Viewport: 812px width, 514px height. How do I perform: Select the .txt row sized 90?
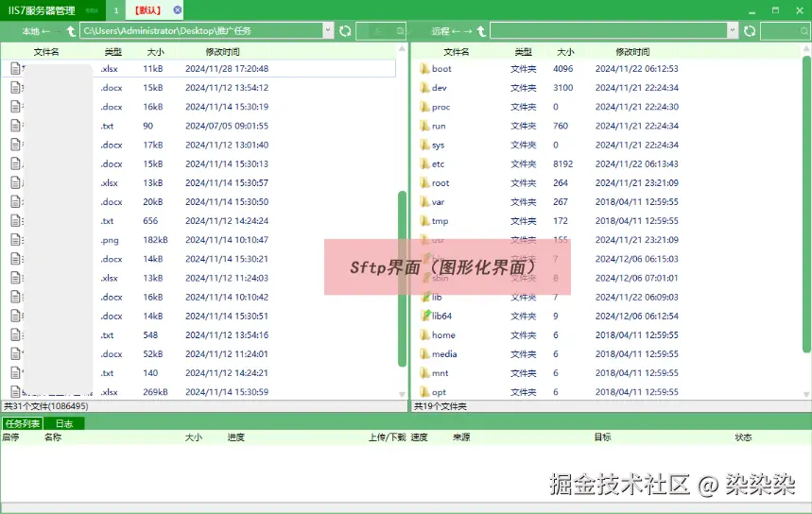pyautogui.click(x=199, y=126)
